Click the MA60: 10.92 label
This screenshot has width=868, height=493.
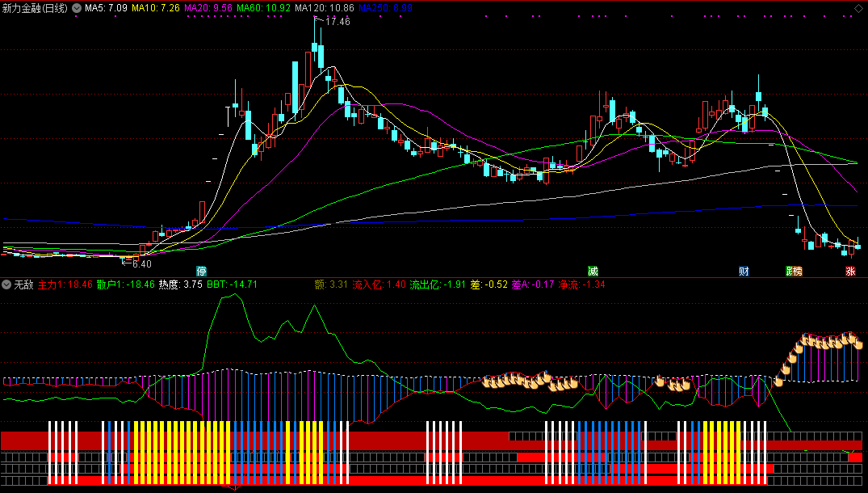[263, 8]
